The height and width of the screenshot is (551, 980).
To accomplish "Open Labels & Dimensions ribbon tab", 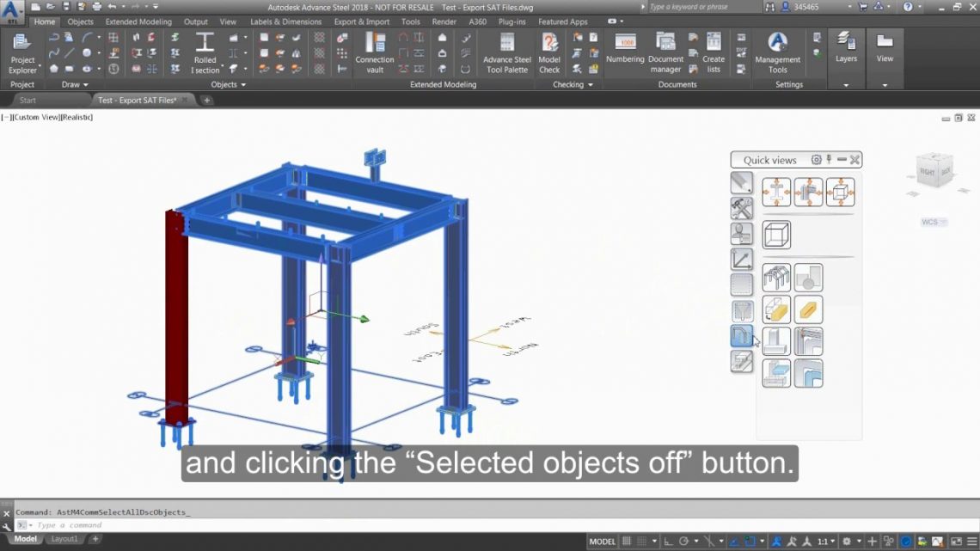I will pos(285,21).
